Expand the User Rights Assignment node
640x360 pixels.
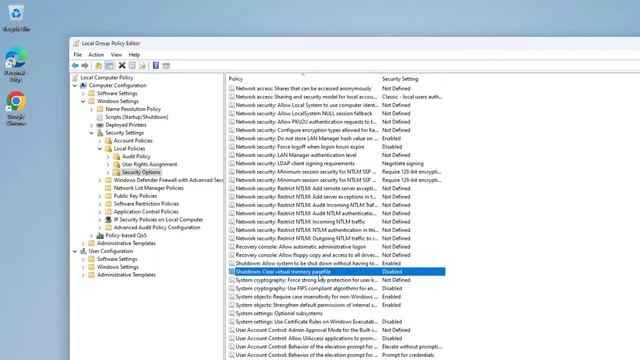pyautogui.click(x=108, y=164)
